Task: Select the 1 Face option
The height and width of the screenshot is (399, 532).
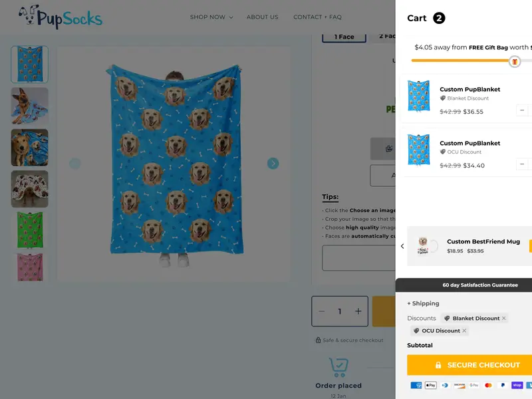Action: click(x=344, y=37)
